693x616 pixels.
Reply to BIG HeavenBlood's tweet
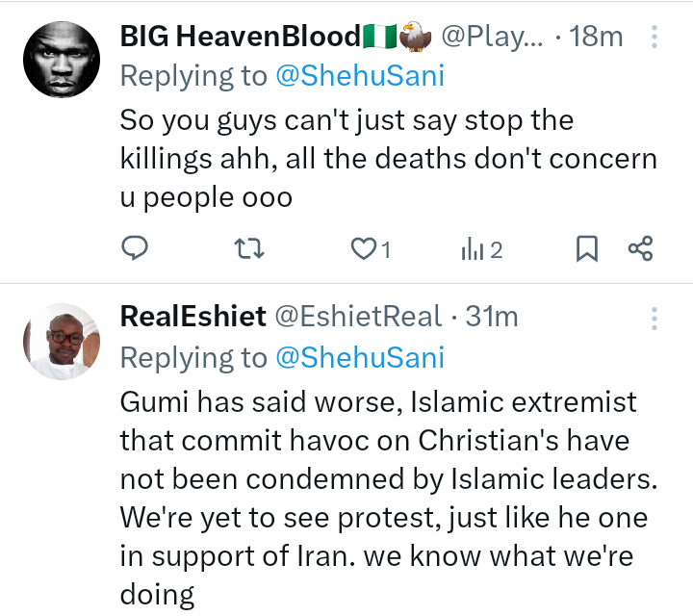point(135,249)
